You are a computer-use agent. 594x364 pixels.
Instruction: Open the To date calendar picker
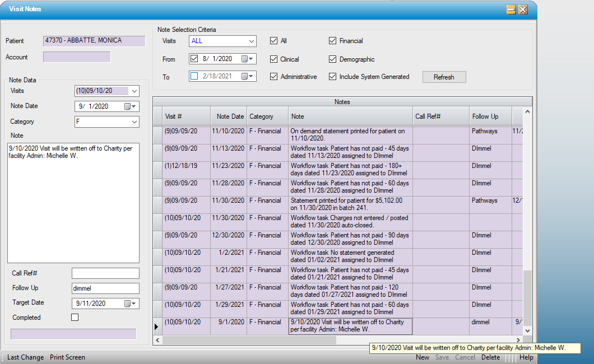click(x=247, y=77)
